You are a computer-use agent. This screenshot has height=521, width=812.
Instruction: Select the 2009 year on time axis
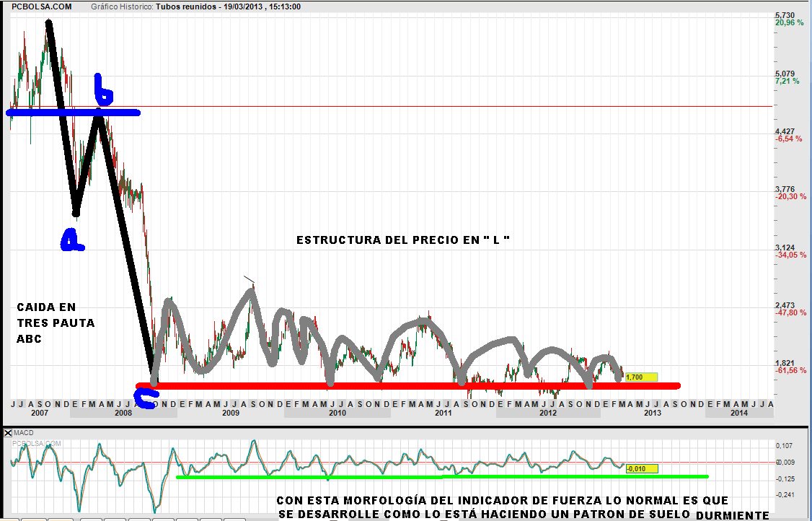(x=230, y=413)
